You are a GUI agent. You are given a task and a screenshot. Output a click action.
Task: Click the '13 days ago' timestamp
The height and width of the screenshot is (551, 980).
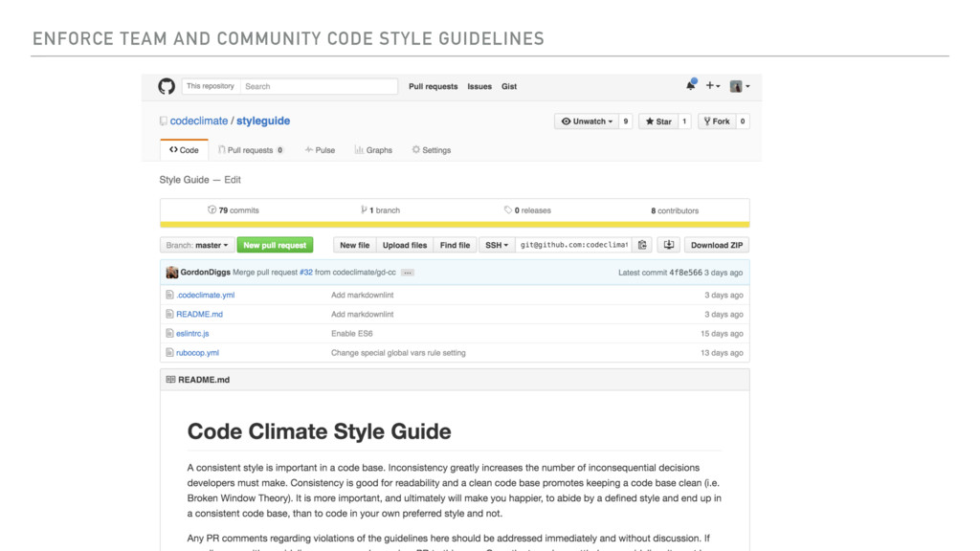(722, 353)
